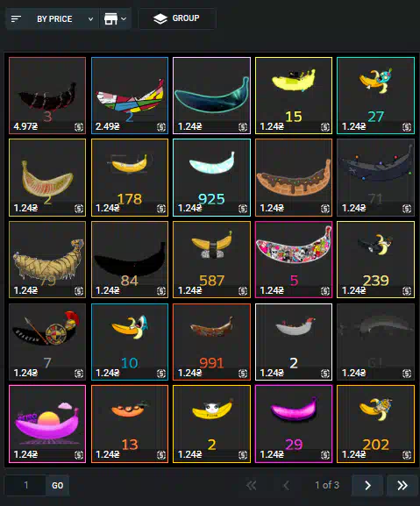Click Steam icon on the waffle banana
420x506 pixels.
click(325, 209)
